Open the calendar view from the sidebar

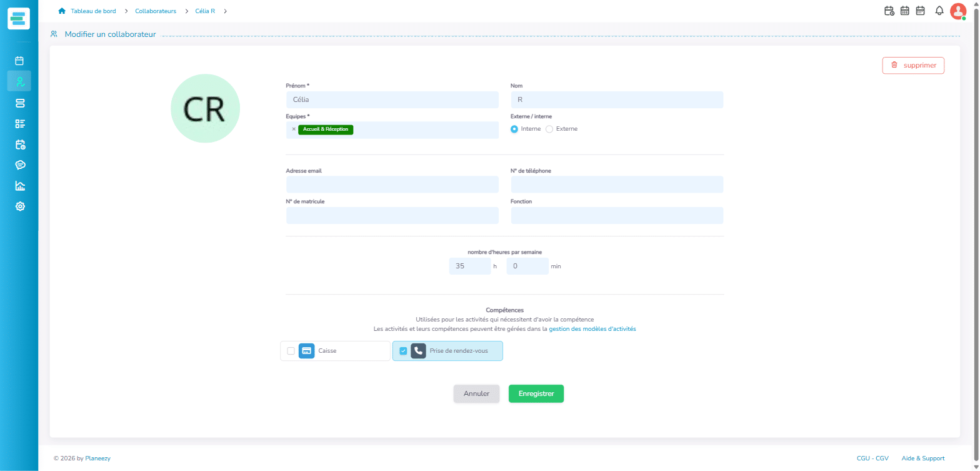[x=19, y=61]
